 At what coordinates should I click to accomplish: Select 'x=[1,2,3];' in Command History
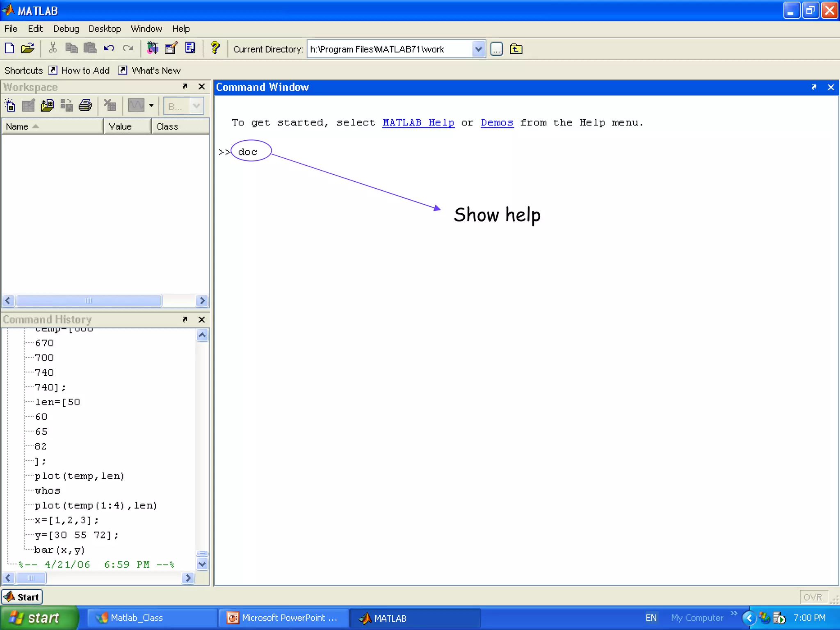click(x=66, y=520)
